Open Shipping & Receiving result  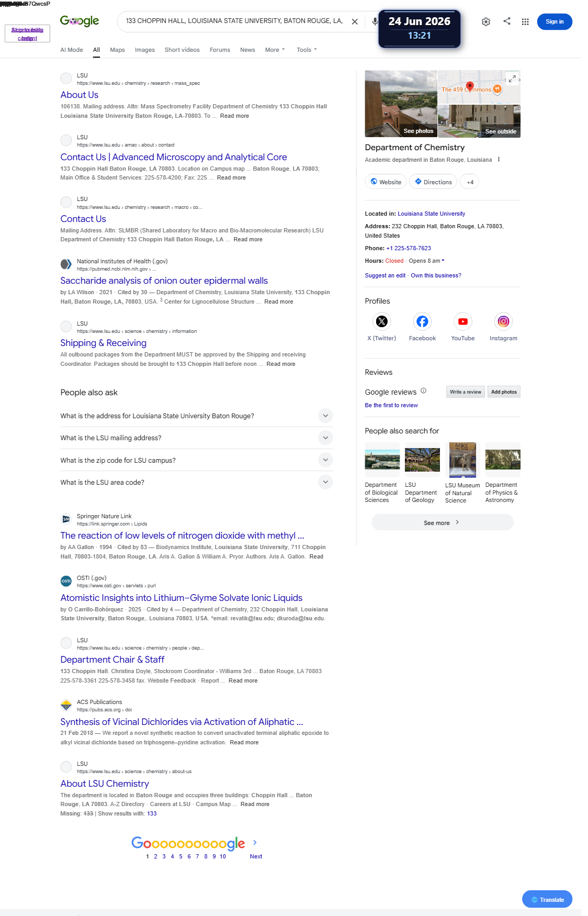103,343
